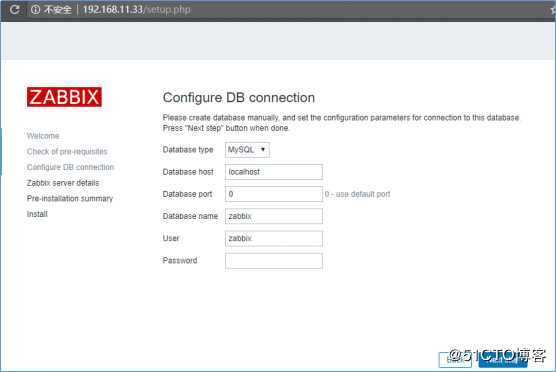Click the 'Password' label
The width and height of the screenshot is (556, 372).
(180, 261)
